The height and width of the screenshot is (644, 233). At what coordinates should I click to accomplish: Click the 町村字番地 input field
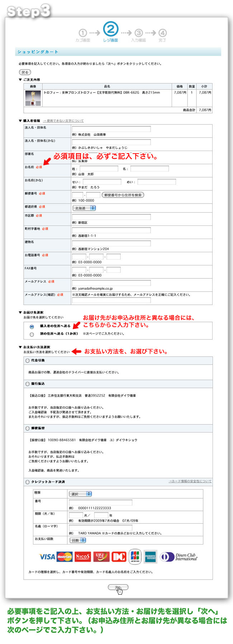tap(111, 230)
